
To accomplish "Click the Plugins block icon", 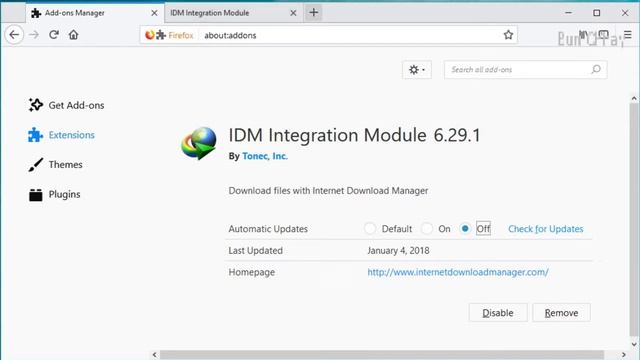I will click(36, 195).
